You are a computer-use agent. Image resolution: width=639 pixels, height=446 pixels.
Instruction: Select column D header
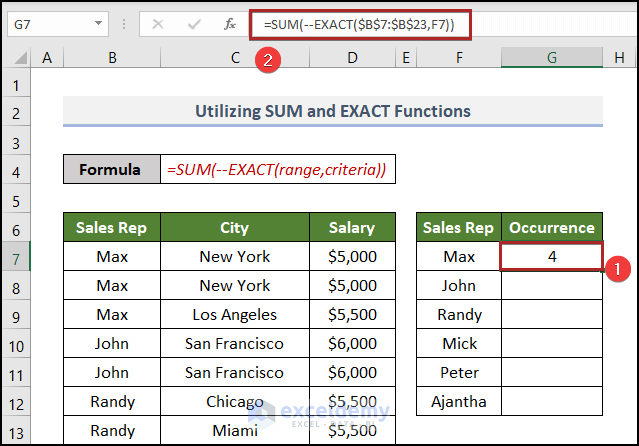pos(352,59)
